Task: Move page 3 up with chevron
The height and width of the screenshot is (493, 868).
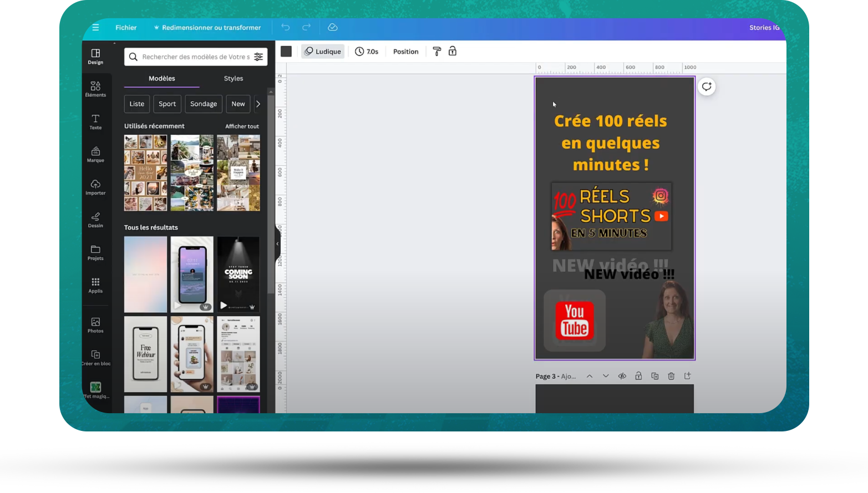Action: tap(590, 376)
